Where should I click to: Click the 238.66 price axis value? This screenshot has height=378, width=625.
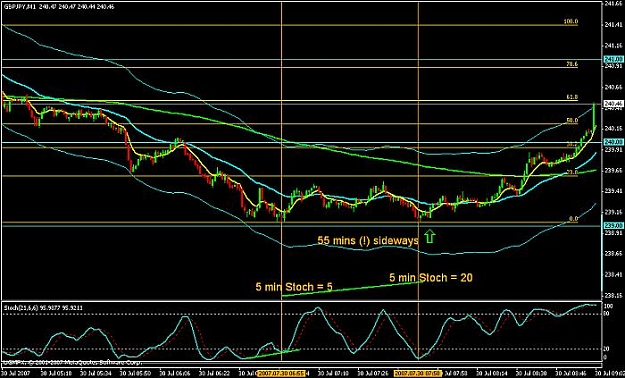pyautogui.click(x=613, y=253)
